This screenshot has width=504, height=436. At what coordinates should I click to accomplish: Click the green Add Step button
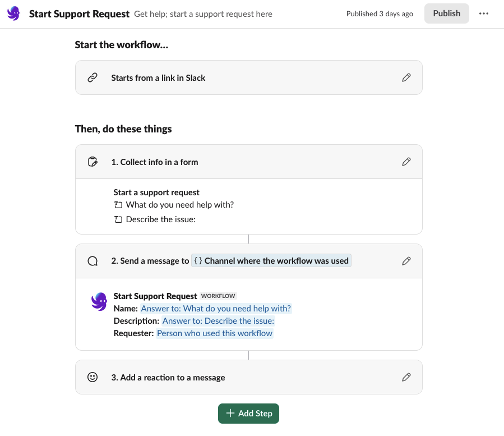pyautogui.click(x=248, y=414)
